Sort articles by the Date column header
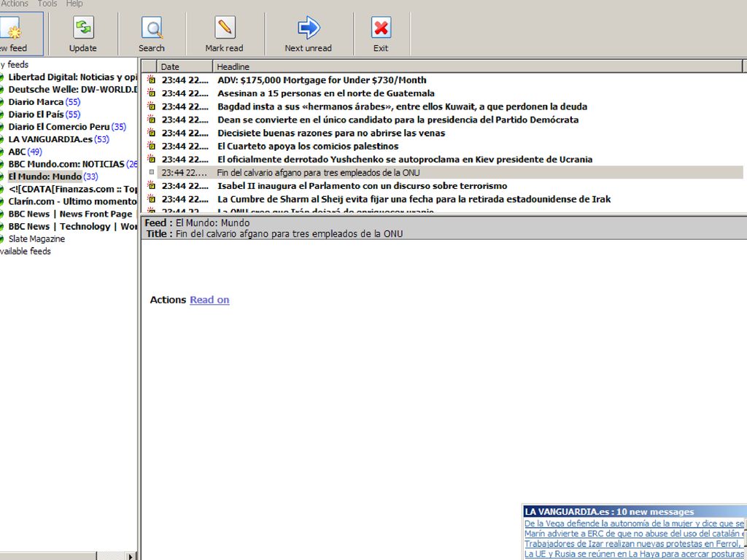747x560 pixels. tap(185, 66)
